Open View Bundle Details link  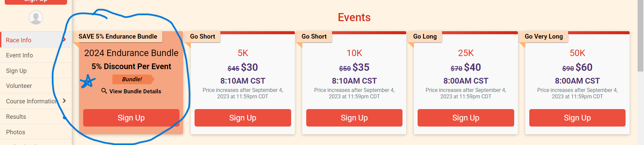point(135,91)
